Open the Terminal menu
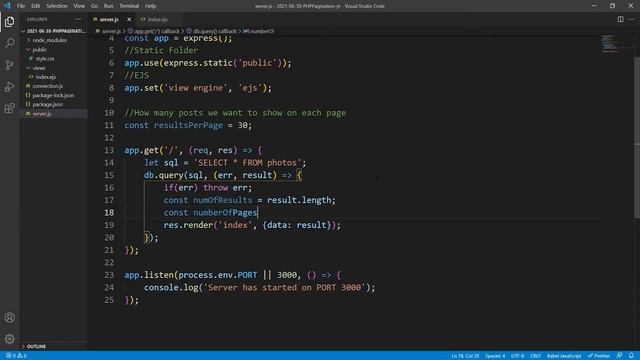 click(129, 6)
